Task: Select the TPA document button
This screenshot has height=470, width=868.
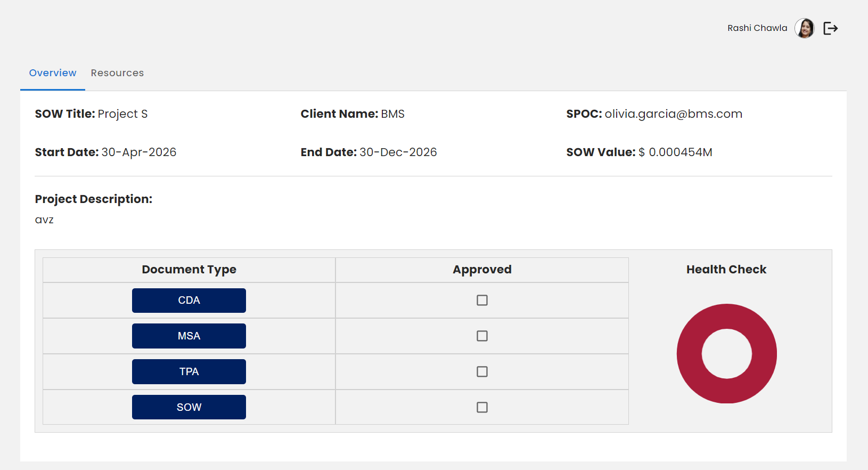Action: pos(189,372)
